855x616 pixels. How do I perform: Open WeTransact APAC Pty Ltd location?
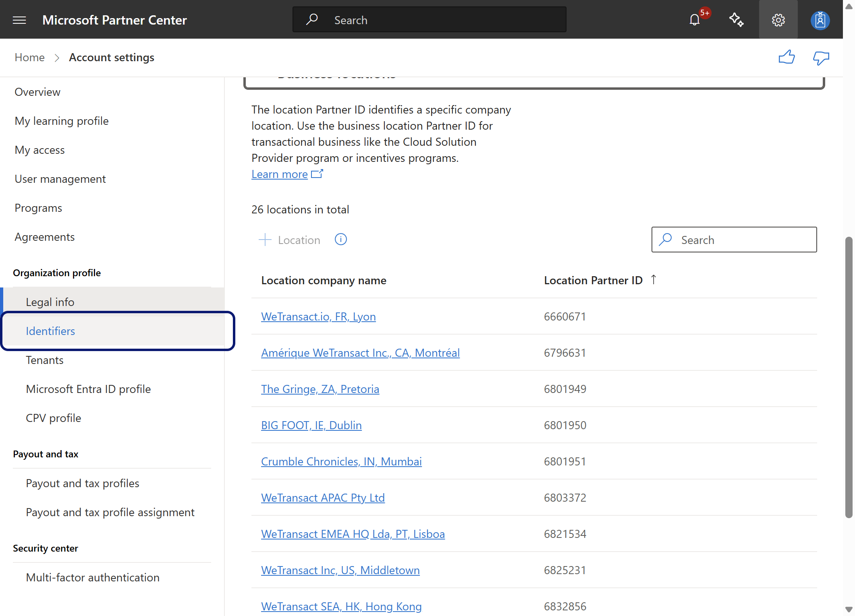pos(323,498)
